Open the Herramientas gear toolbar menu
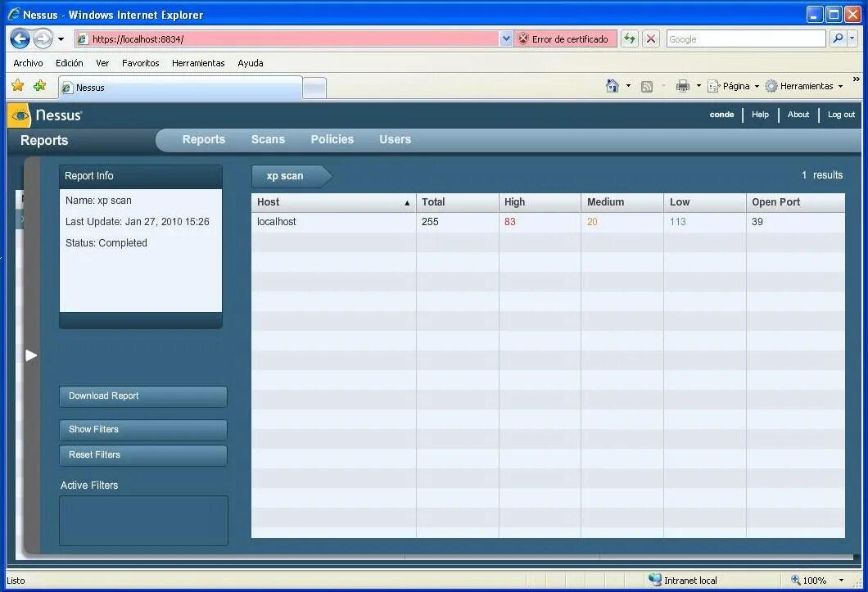 804,86
